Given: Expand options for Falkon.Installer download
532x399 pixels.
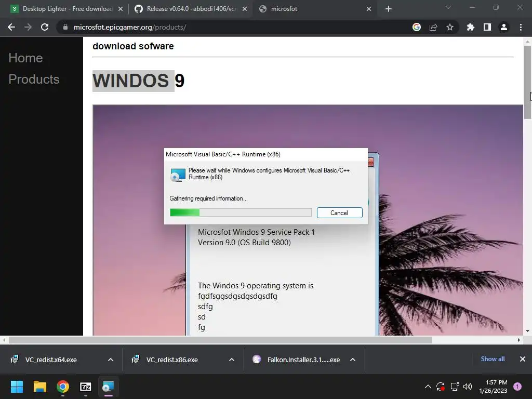Looking at the screenshot, I should pyautogui.click(x=353, y=360).
